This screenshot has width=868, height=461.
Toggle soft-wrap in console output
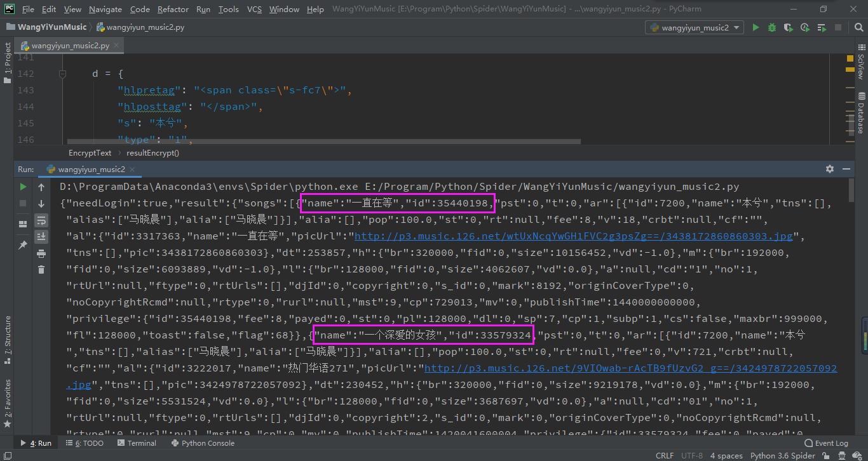click(41, 220)
